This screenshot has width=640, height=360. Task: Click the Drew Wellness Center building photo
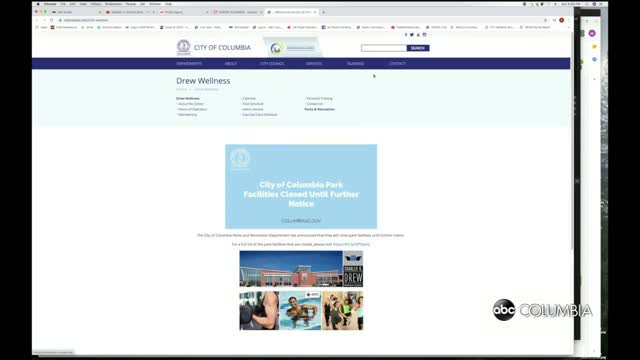click(x=291, y=269)
